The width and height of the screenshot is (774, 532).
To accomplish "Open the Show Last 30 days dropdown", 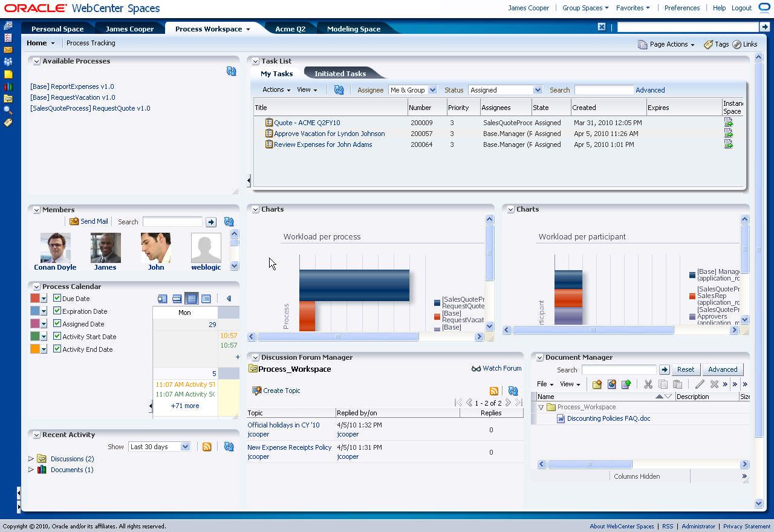I will pos(159,447).
